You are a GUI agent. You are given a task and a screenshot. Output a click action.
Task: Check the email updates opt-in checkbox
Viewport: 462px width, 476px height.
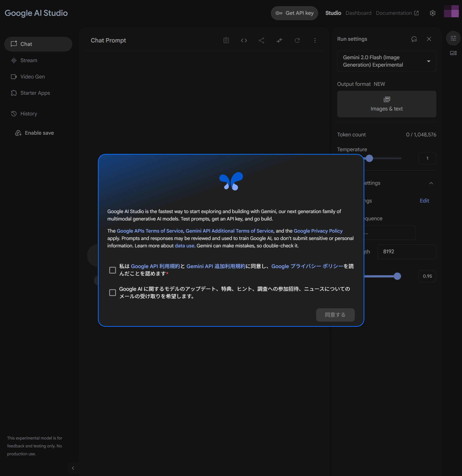pyautogui.click(x=112, y=293)
